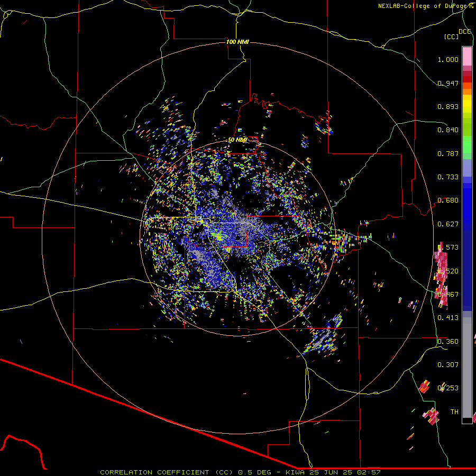Image resolution: width=476 pixels, height=476 pixels.
Task: Pick the light pink segment of the color bar
Action: pyautogui.click(x=467, y=56)
